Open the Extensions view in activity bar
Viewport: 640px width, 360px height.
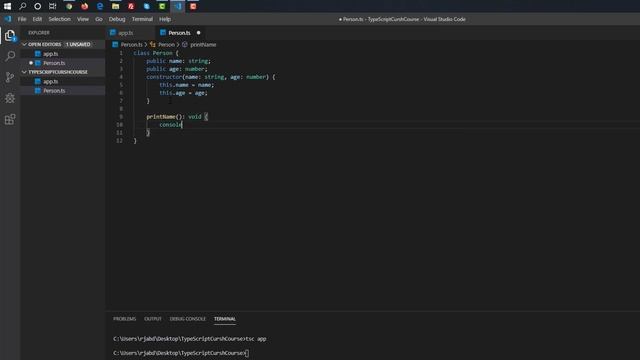pyautogui.click(x=10, y=119)
